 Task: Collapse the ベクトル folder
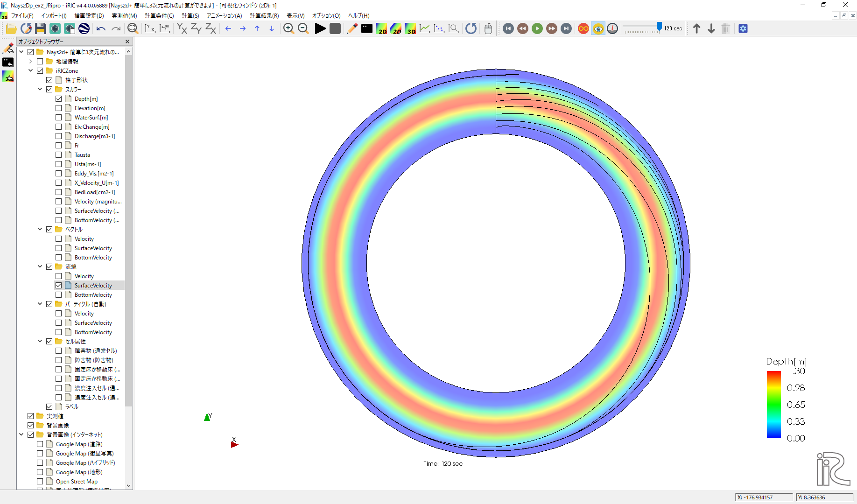pyautogui.click(x=40, y=230)
